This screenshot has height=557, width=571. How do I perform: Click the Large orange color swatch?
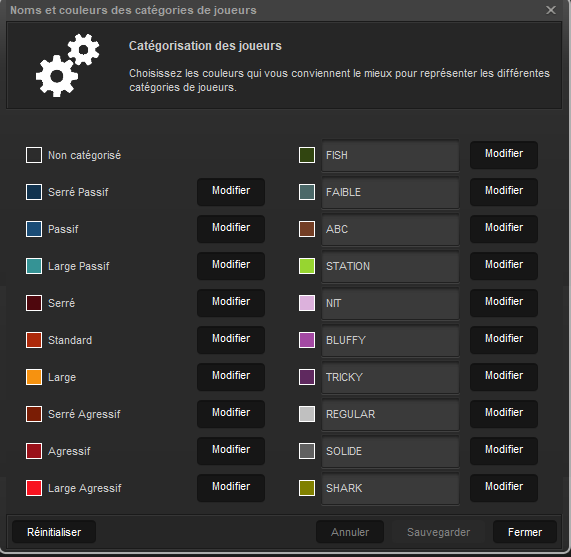(x=34, y=377)
